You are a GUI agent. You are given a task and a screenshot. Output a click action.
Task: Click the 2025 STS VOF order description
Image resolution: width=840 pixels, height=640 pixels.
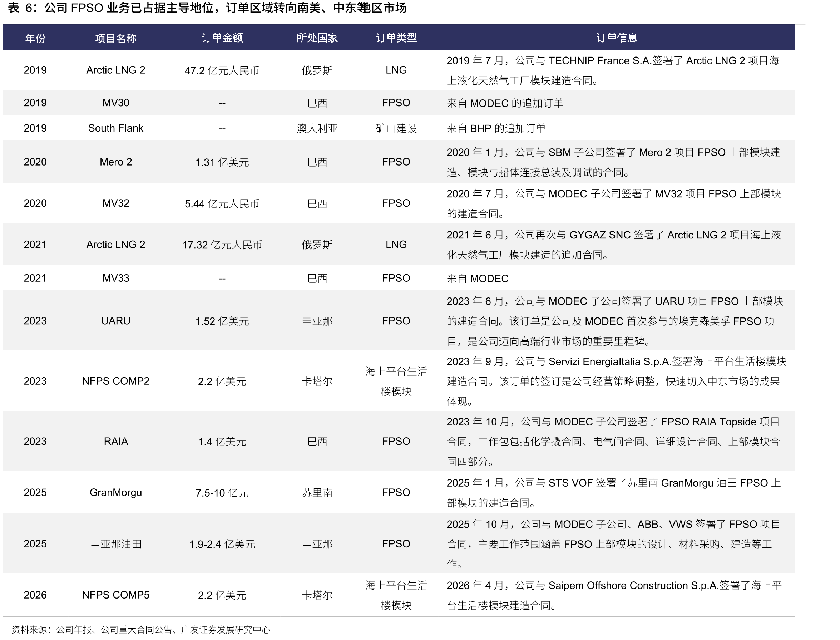click(614, 493)
